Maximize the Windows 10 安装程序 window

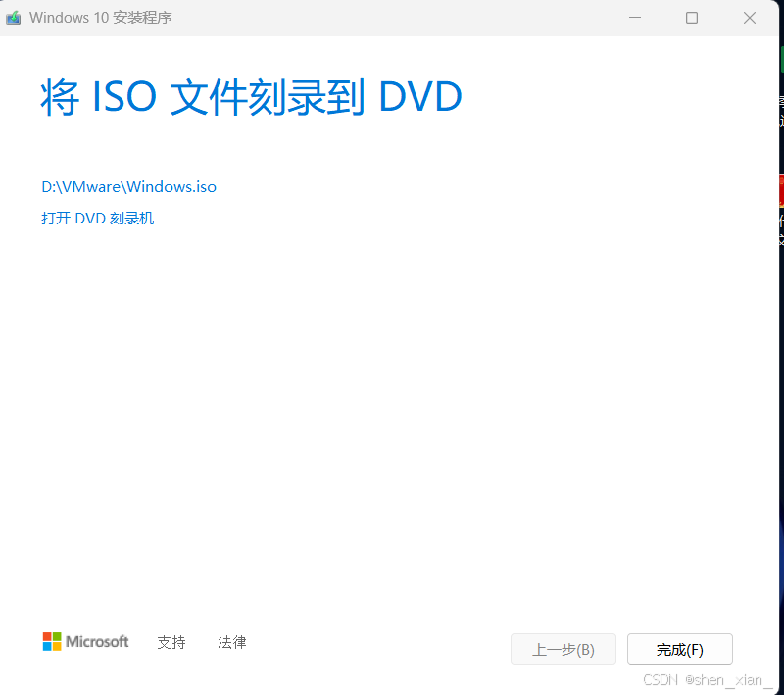point(692,18)
